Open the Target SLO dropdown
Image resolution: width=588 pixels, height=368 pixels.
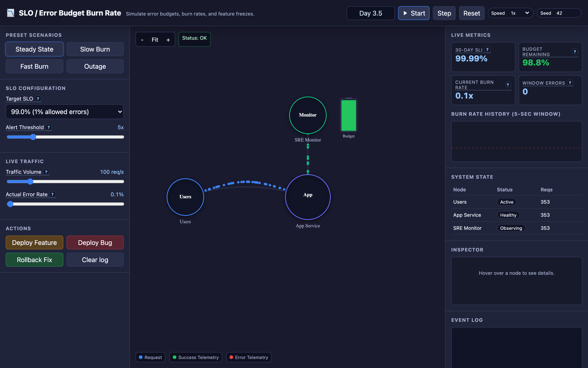pos(65,112)
